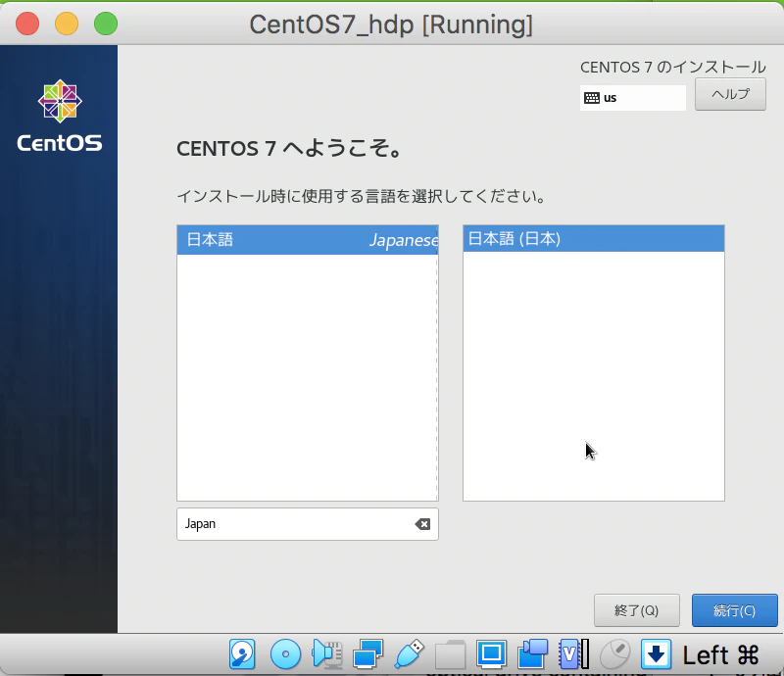Image resolution: width=784 pixels, height=676 pixels.
Task: Click the hard disk activity status icon
Action: pos(242,654)
